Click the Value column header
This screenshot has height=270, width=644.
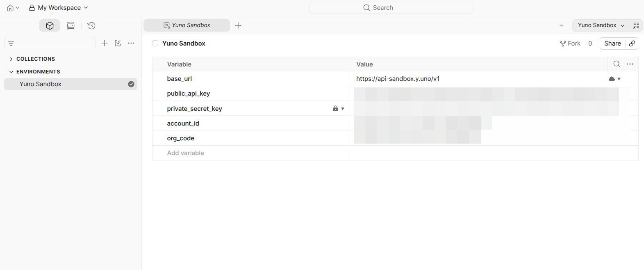(364, 64)
